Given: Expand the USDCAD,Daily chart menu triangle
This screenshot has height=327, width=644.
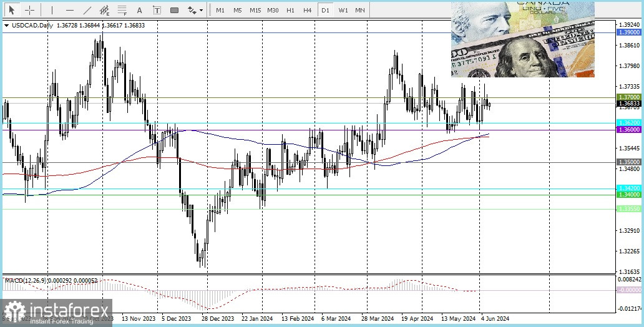Looking at the screenshot, I should point(7,26).
